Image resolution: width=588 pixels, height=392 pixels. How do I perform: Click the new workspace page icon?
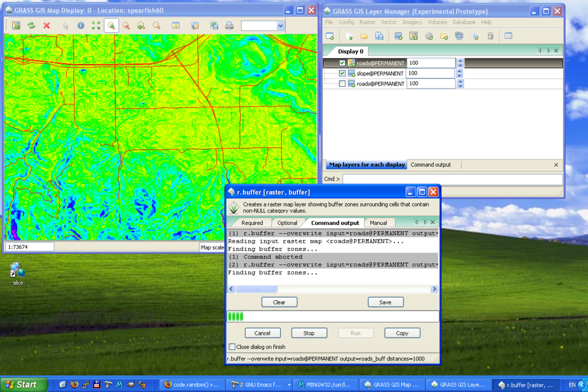(349, 36)
